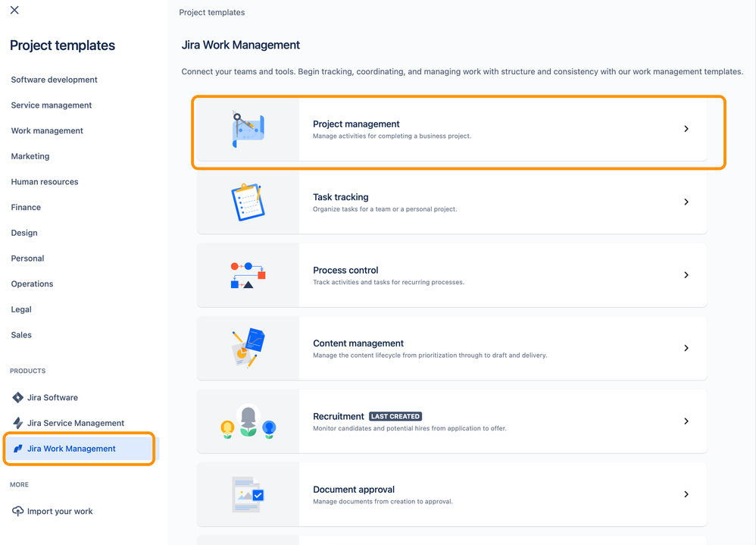Choose the Task tracking template title
756x545 pixels.
point(341,197)
